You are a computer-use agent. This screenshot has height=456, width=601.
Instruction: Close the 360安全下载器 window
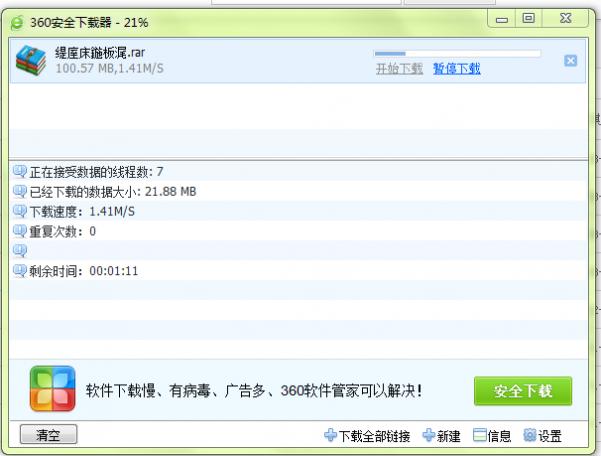(565, 18)
